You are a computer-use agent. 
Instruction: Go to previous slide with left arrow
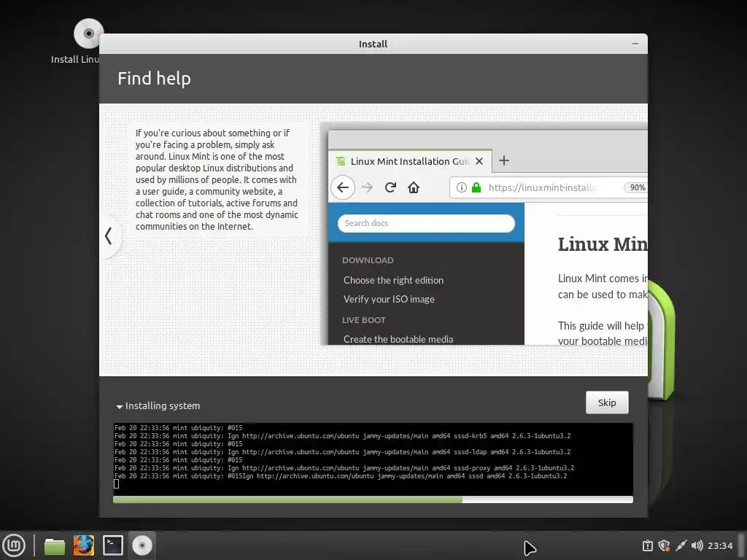[109, 236]
